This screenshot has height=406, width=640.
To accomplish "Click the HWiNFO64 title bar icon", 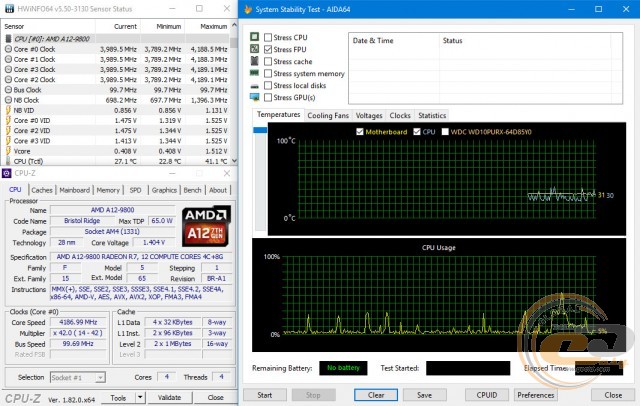I will click(9, 9).
